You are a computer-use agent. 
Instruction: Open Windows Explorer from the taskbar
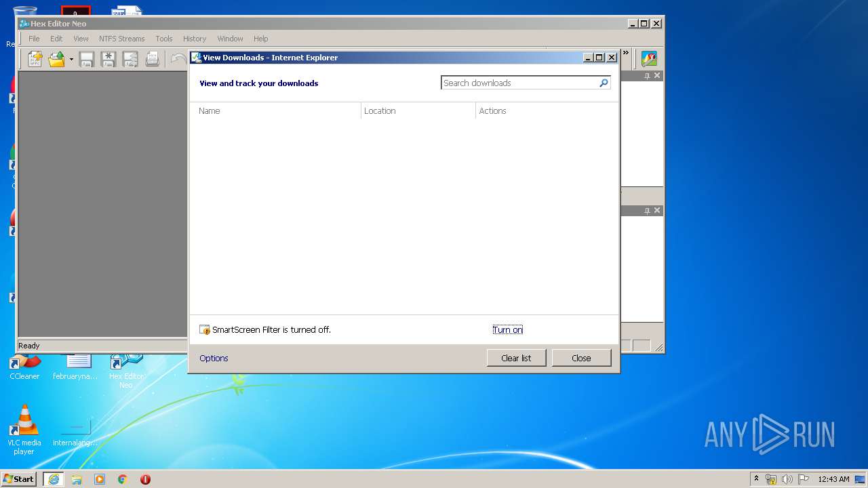77,479
